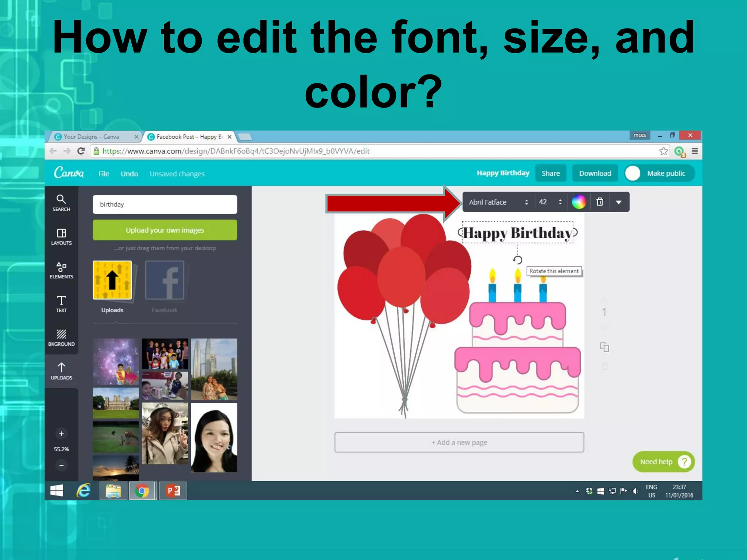Switch to PowerPoint in taskbar
747x560 pixels.
tap(173, 491)
